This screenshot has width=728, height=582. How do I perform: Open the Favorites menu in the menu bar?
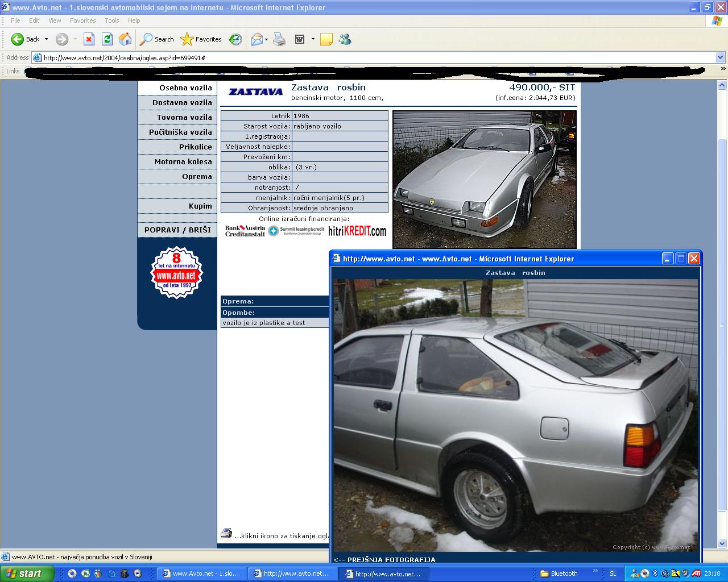[x=83, y=20]
